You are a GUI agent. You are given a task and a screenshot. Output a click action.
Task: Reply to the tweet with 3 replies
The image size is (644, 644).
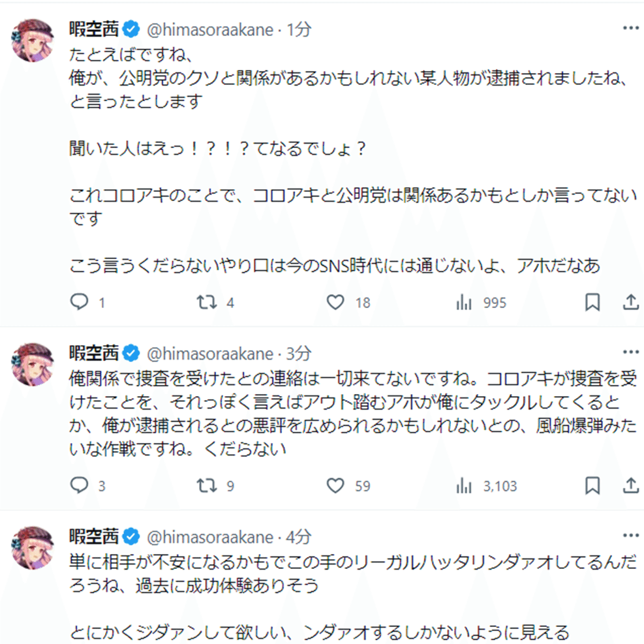pos(79,485)
